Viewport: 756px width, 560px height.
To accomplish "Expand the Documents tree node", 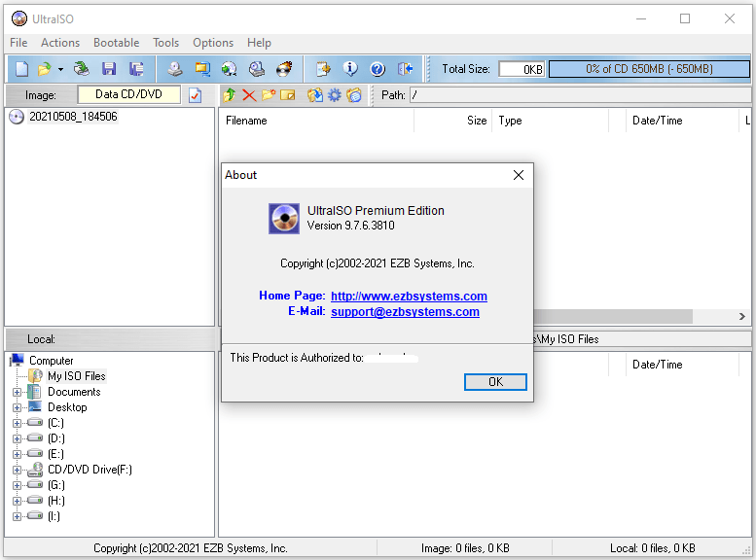I will (x=17, y=392).
